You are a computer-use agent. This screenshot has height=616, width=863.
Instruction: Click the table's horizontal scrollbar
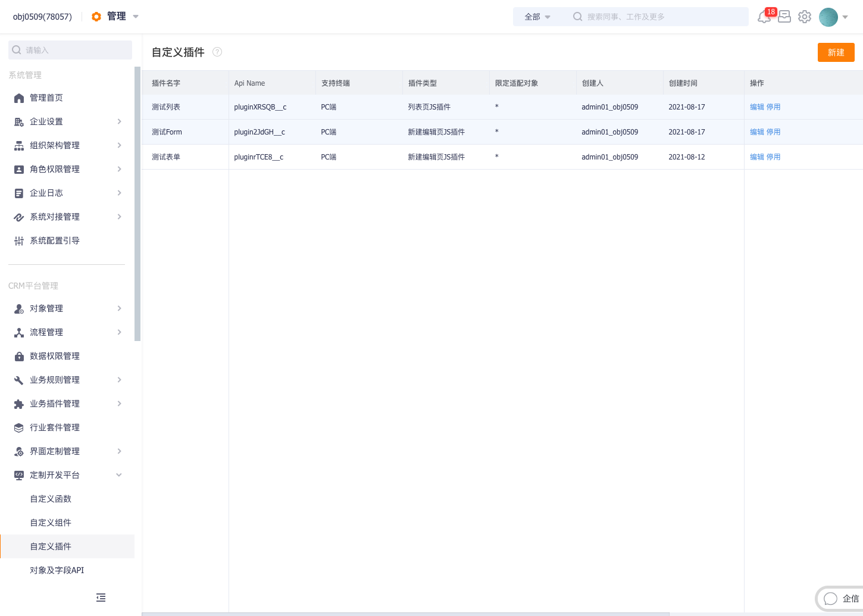click(x=405, y=614)
